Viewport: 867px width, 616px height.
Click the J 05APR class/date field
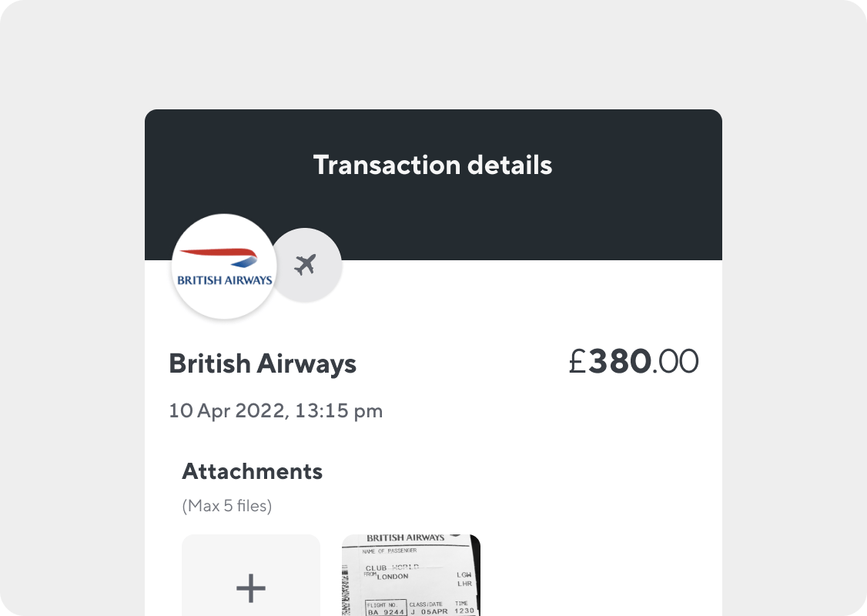[429, 611]
